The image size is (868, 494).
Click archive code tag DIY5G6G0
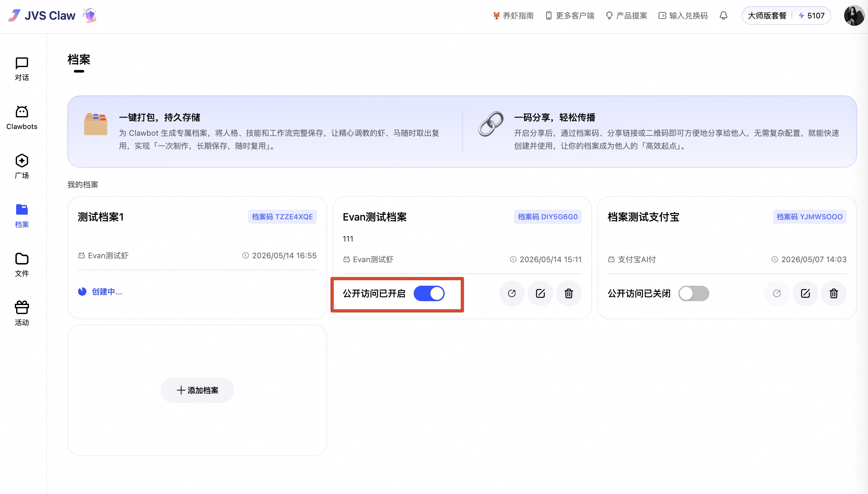547,217
